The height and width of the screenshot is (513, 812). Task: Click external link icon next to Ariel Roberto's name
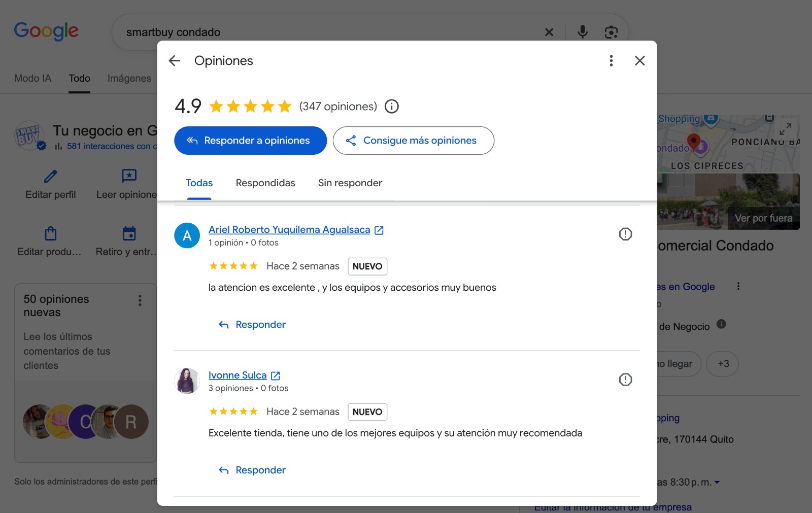click(x=379, y=230)
